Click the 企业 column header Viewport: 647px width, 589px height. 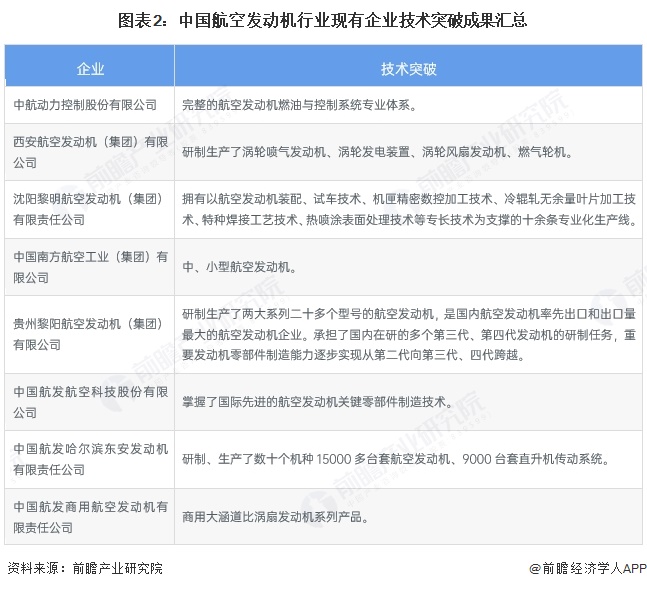(x=90, y=66)
